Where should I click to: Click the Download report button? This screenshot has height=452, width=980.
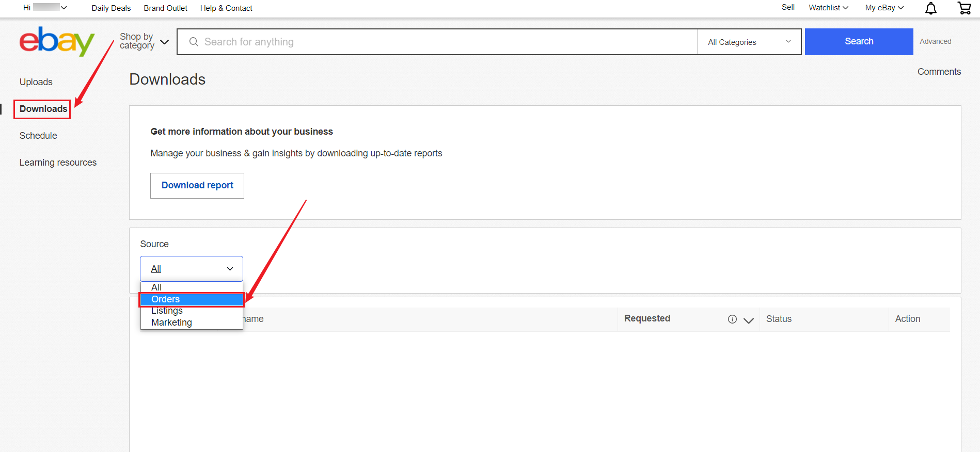tap(197, 186)
